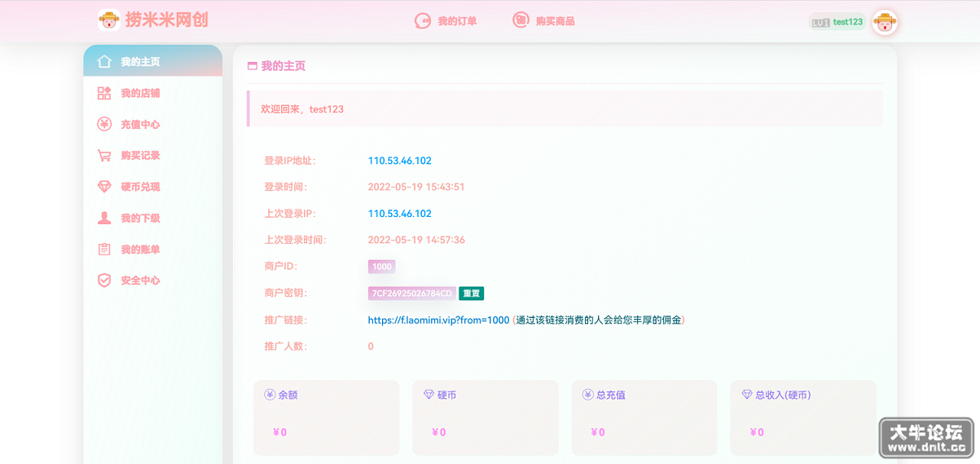Open 安全中心 sidebar entry

click(x=152, y=280)
